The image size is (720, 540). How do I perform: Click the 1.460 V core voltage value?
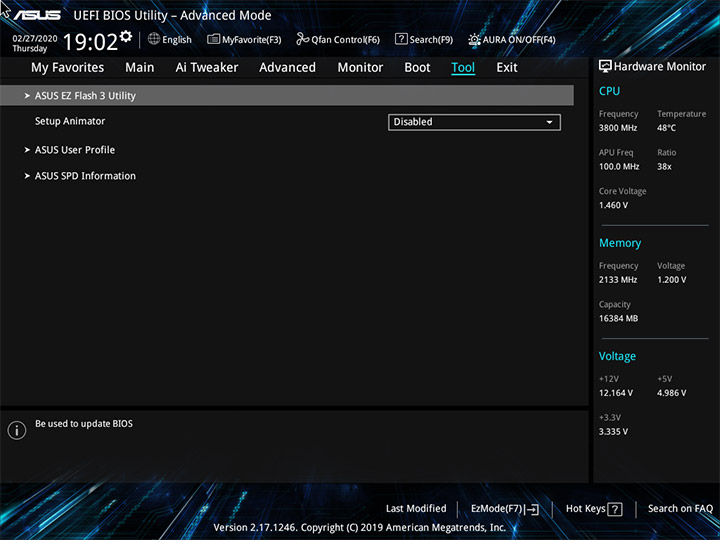(613, 205)
